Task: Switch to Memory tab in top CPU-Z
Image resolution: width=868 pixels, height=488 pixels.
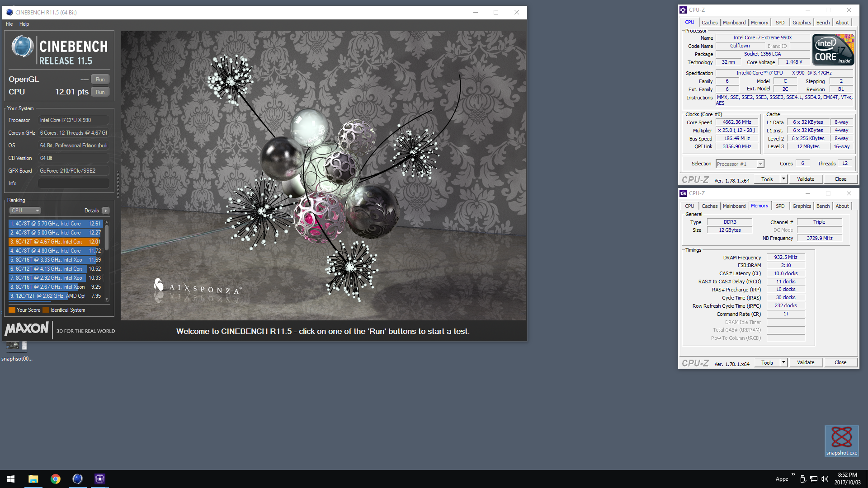Action: click(759, 23)
